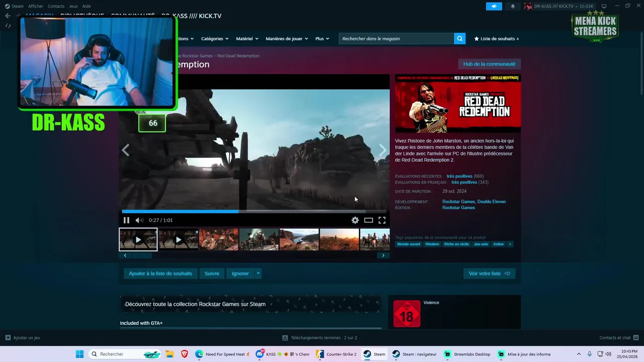Toggle theater mode for the video
Screen dimensions: 644x362
(x=369, y=220)
